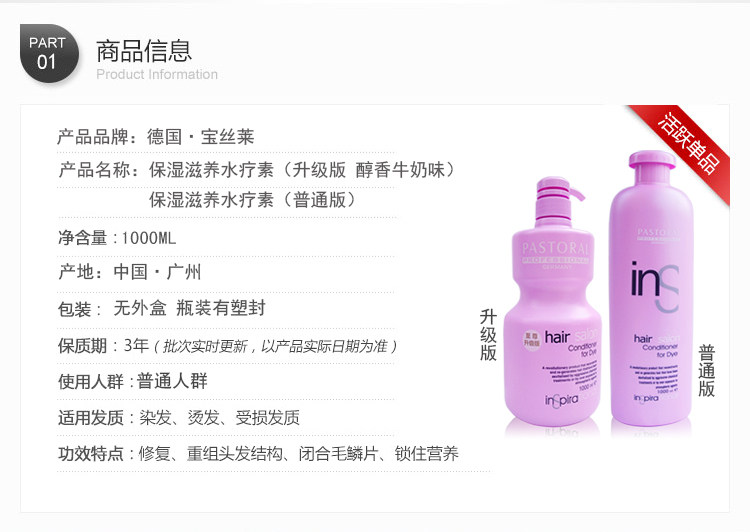Click the 升级版 vertical label
Viewport: 750px width, 532px height.
pyautogui.click(x=488, y=335)
